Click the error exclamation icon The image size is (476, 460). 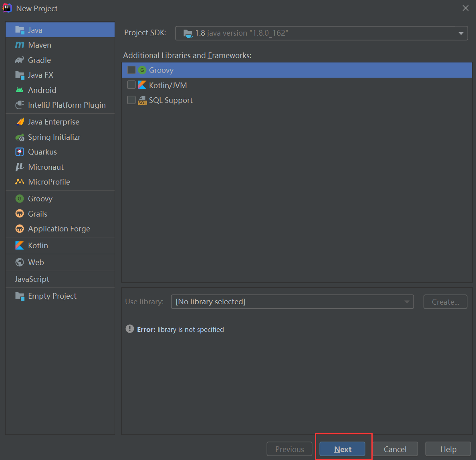pyautogui.click(x=130, y=329)
